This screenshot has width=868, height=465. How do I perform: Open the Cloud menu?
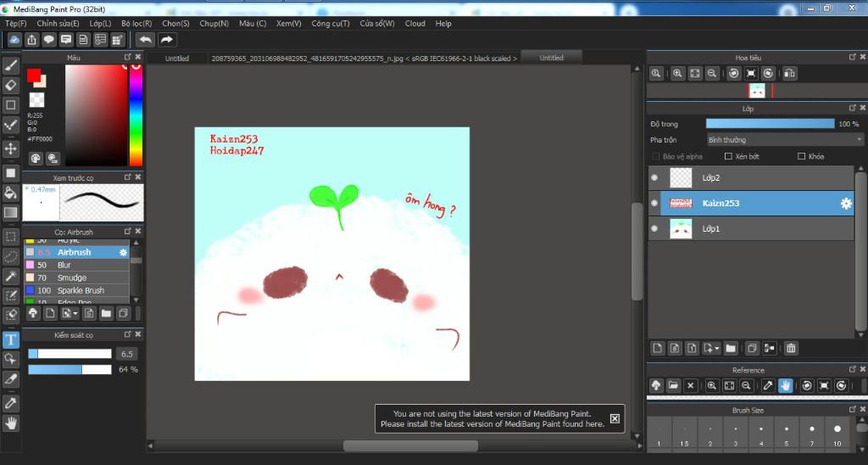pos(415,23)
